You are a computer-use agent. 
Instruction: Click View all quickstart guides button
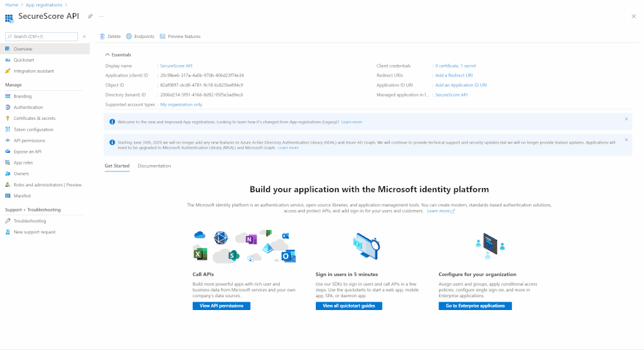coord(349,306)
